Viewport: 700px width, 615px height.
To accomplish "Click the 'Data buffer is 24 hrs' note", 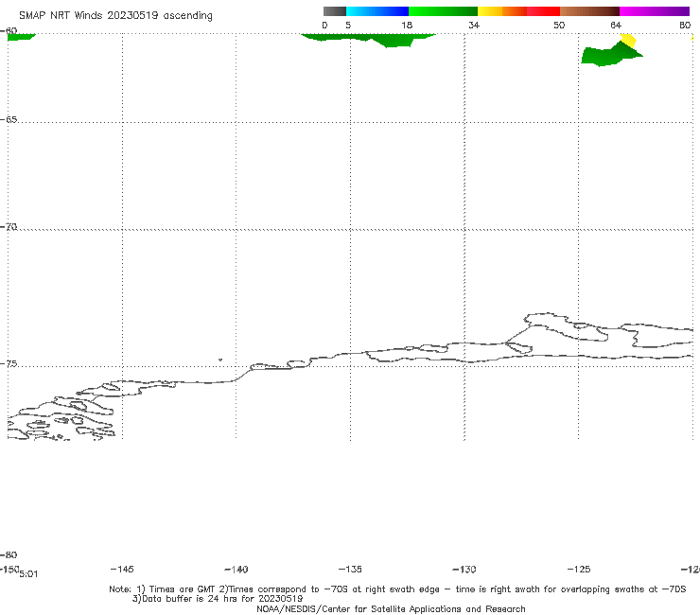I will 218,599.
